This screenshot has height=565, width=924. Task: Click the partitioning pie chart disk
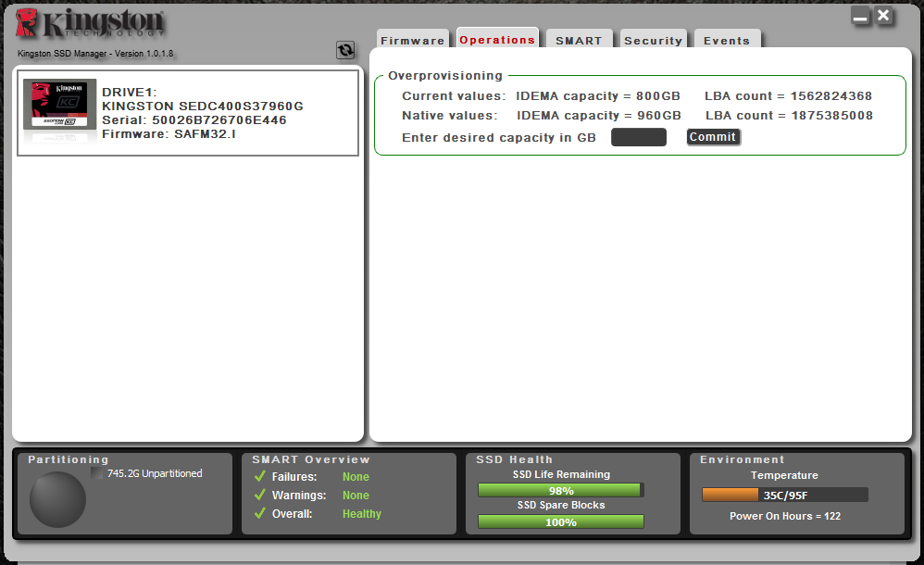point(57,500)
